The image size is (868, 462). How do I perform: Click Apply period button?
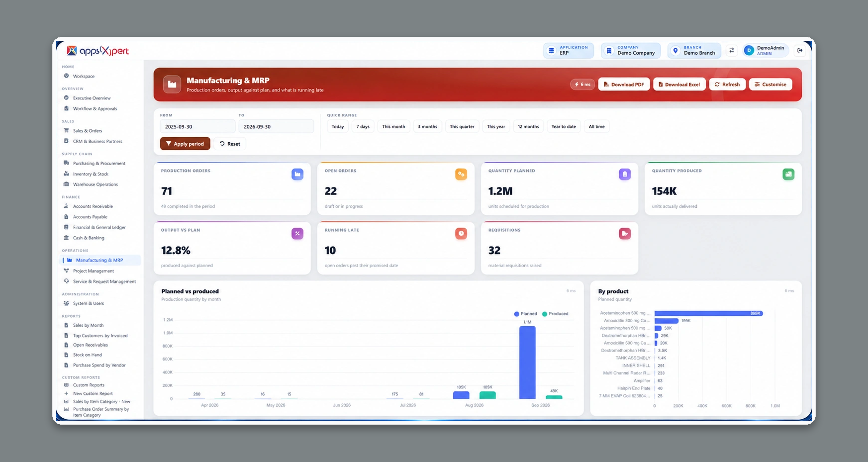[x=185, y=144]
